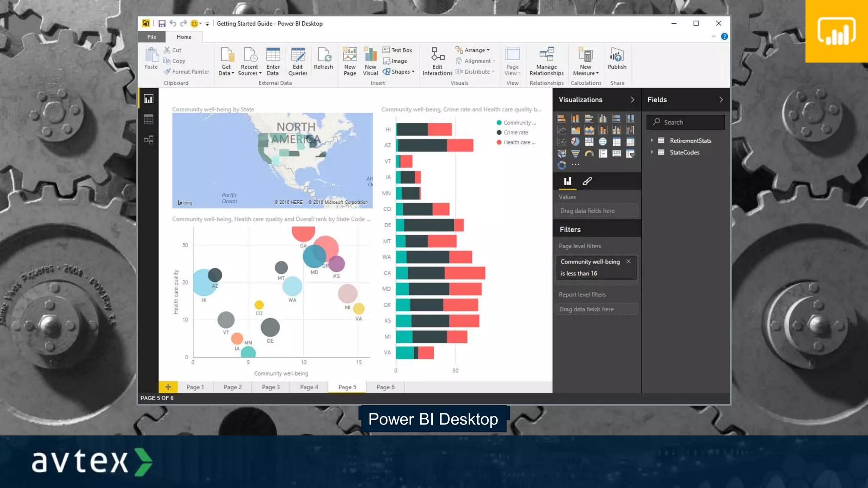Open the Arrange dropdown
Image resolution: width=868 pixels, height=488 pixels.
472,50
